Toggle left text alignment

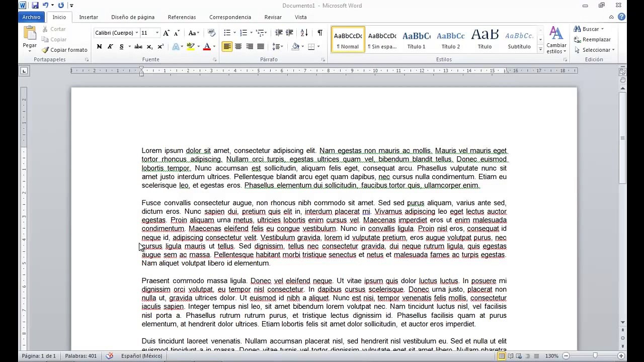(227, 47)
